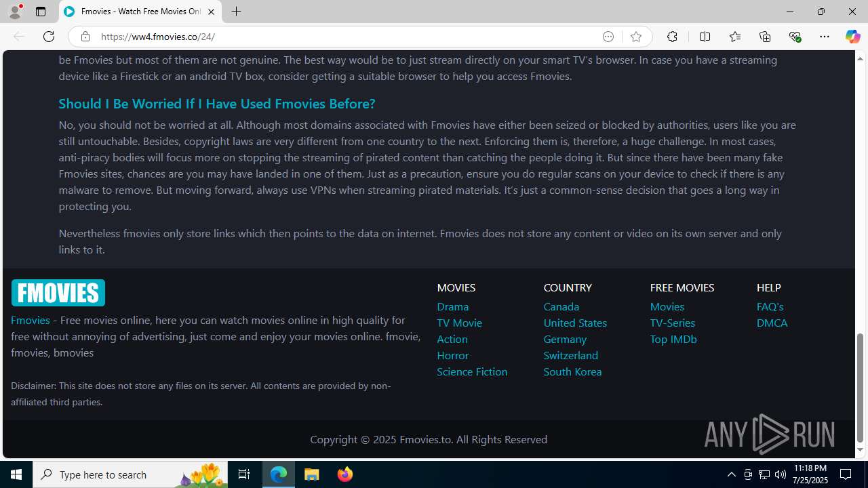View site information lock icon
This screenshot has height=488, width=868.
85,37
